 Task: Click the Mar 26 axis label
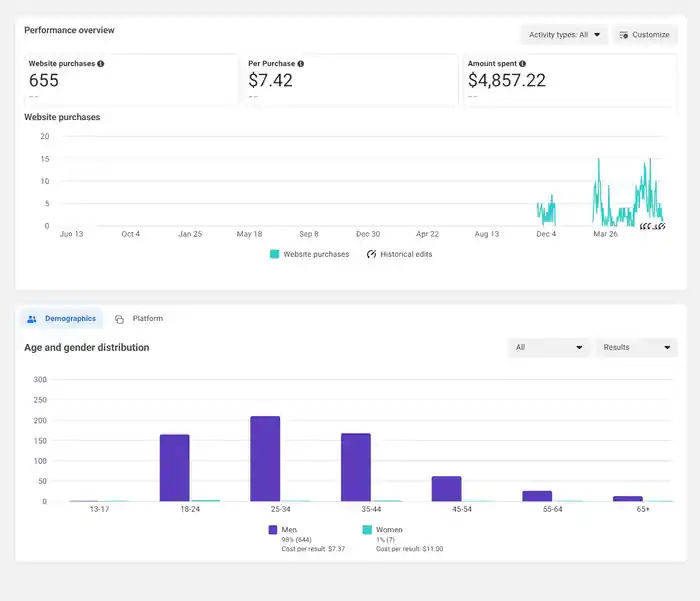(605, 234)
